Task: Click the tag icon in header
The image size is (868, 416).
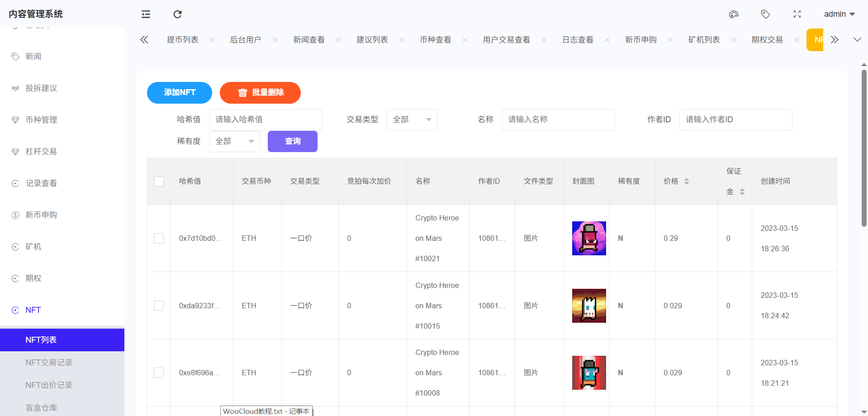Action: point(765,14)
